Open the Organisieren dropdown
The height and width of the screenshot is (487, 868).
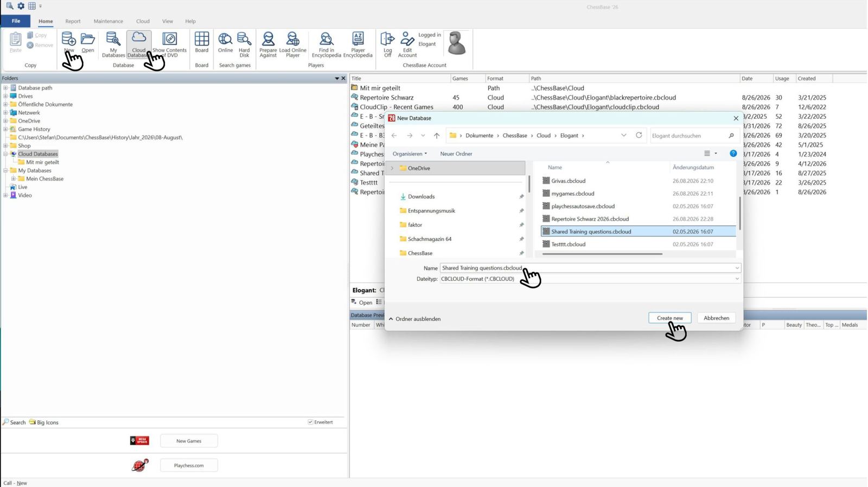pyautogui.click(x=410, y=153)
